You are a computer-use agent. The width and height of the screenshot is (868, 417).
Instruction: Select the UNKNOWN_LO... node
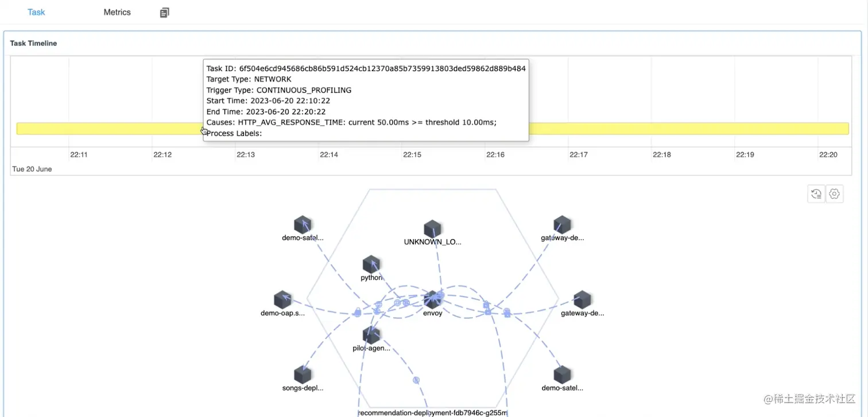click(x=432, y=229)
